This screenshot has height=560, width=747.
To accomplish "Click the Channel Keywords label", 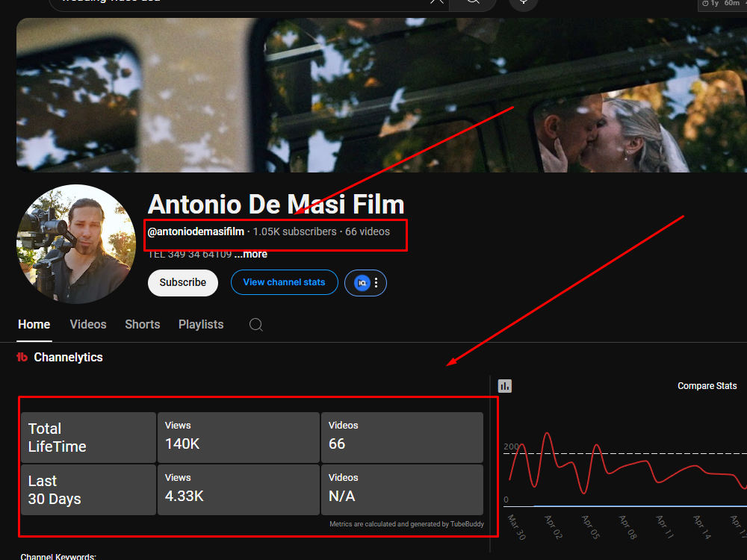I will tap(58, 556).
